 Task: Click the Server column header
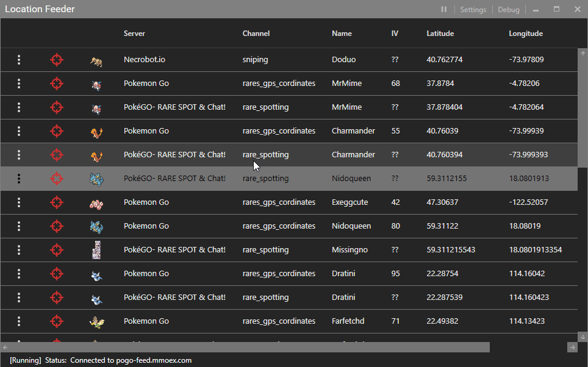click(134, 34)
